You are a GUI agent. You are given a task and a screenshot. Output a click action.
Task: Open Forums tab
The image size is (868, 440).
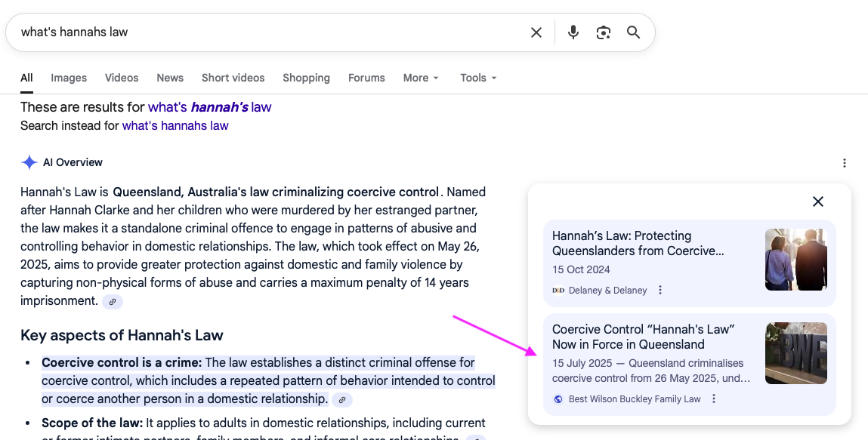pyautogui.click(x=366, y=78)
